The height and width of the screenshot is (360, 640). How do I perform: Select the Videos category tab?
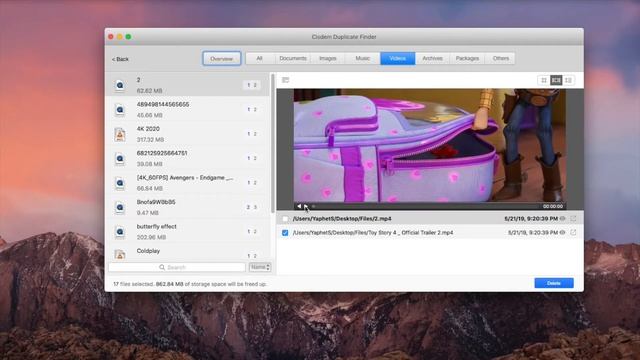tap(398, 58)
